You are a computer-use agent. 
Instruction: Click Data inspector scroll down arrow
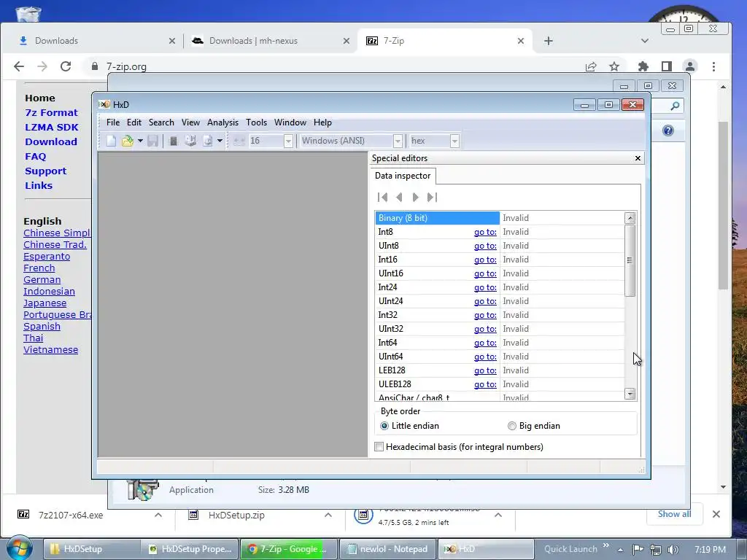[630, 394]
